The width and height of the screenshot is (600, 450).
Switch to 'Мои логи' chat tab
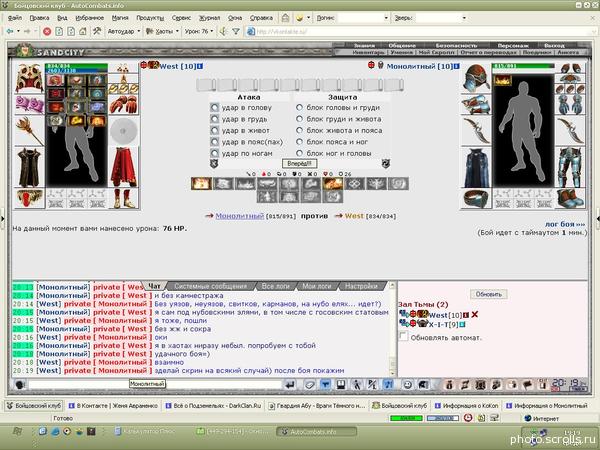click(x=316, y=286)
